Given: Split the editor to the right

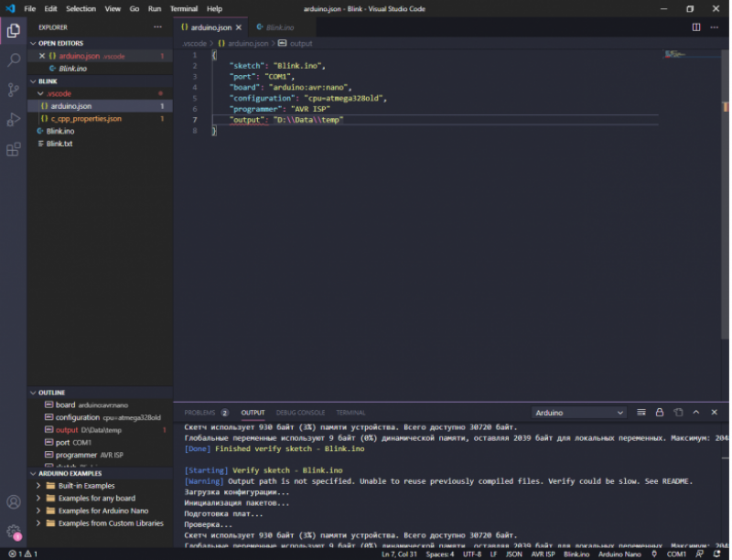Looking at the screenshot, I should coord(696,27).
